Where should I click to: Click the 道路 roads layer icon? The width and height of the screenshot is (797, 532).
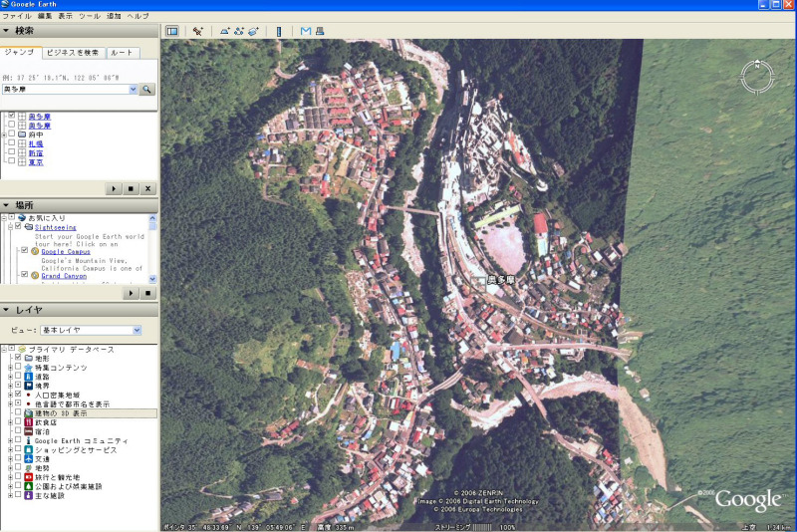tap(29, 377)
